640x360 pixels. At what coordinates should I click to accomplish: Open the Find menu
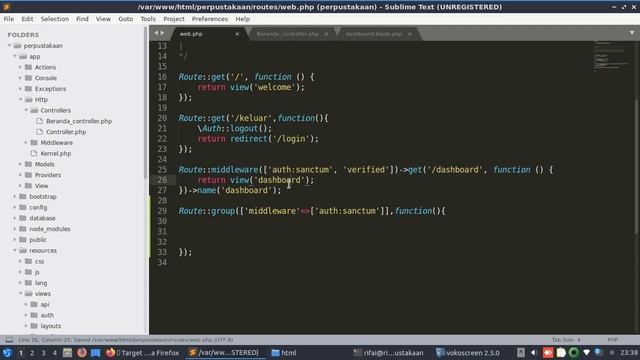pyautogui.click(x=82, y=19)
